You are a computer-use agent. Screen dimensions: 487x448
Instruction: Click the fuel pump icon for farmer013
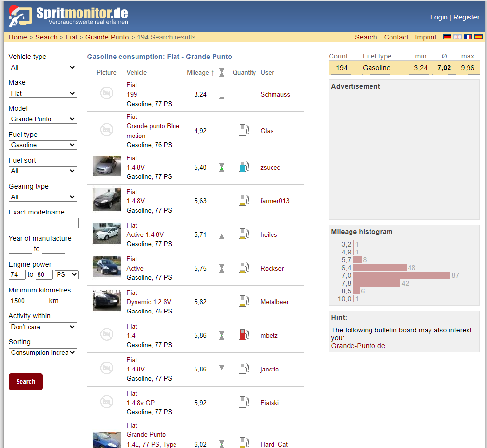[x=244, y=200]
